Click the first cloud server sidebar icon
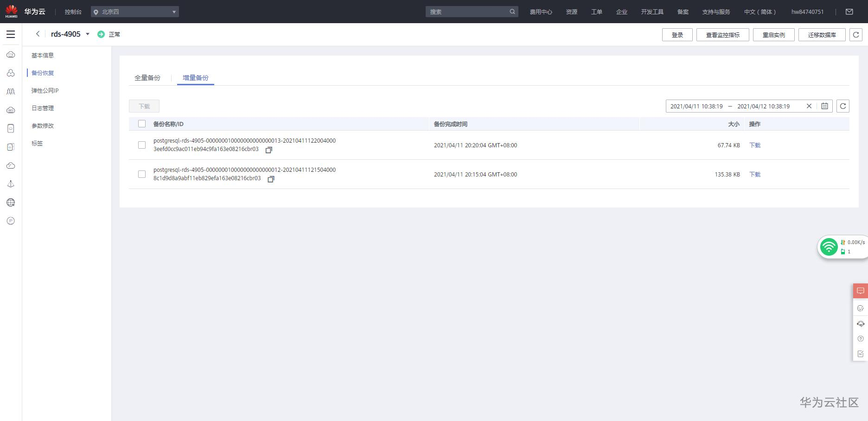 [x=11, y=55]
